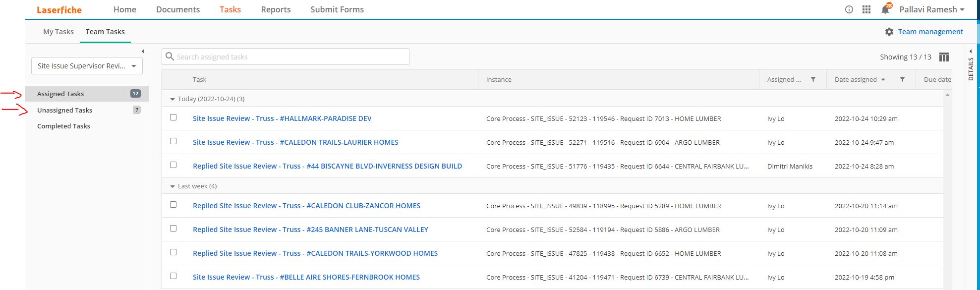This screenshot has height=290, width=980.
Task: Open the Pallavi Ramesh user menu
Action: click(932, 9)
